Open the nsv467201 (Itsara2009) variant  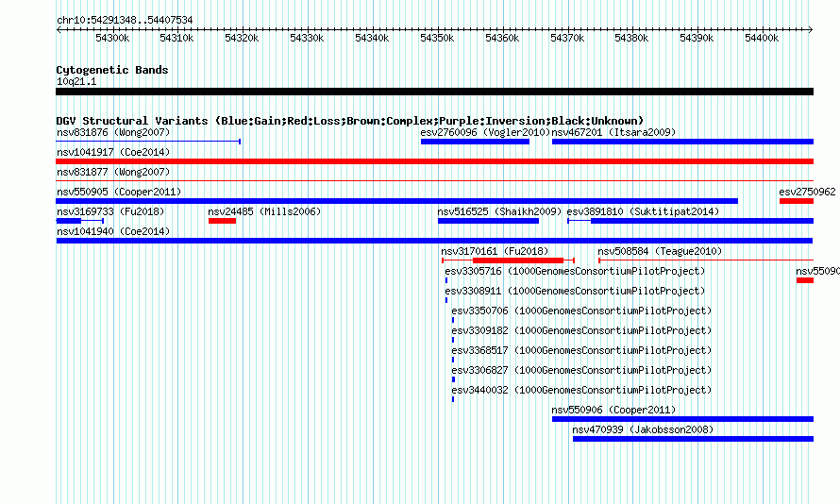click(613, 132)
